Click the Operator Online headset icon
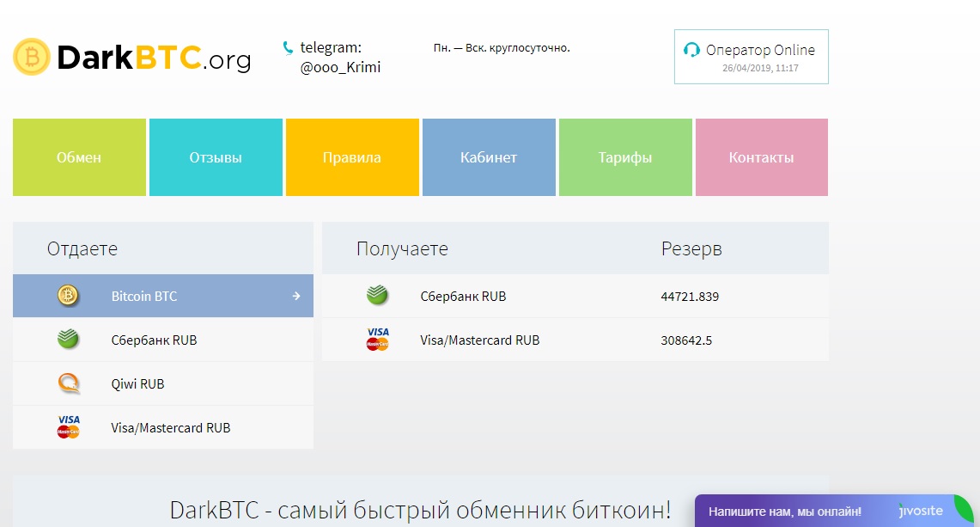 tap(691, 50)
